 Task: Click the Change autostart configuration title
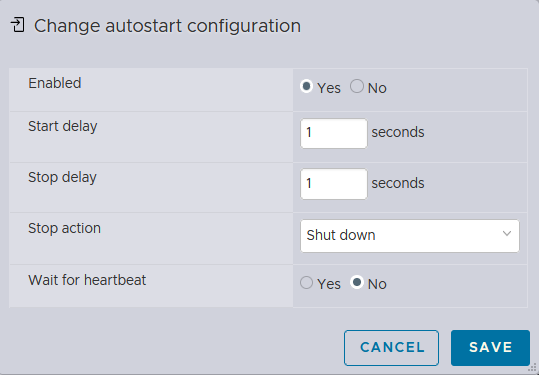tap(167, 26)
